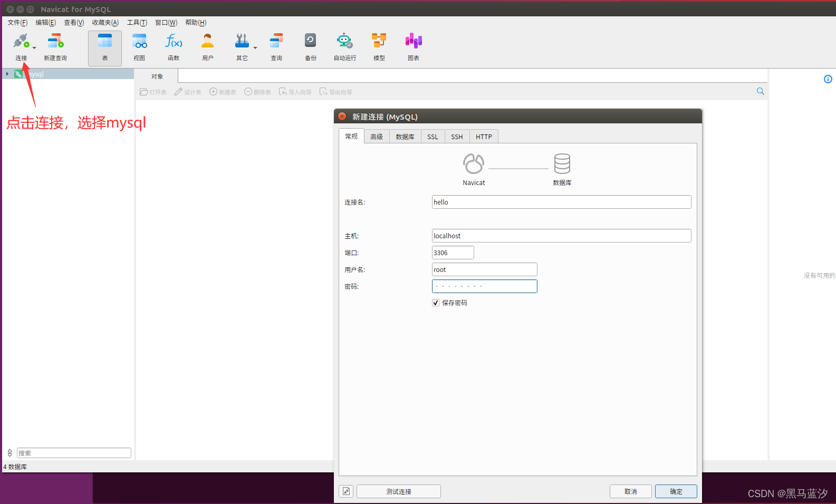Open the 自动运行 robot icon
This screenshot has height=504, width=836.
point(344,41)
